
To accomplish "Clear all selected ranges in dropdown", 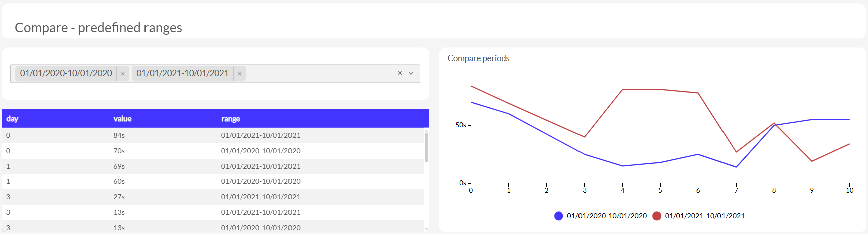I will click(400, 73).
